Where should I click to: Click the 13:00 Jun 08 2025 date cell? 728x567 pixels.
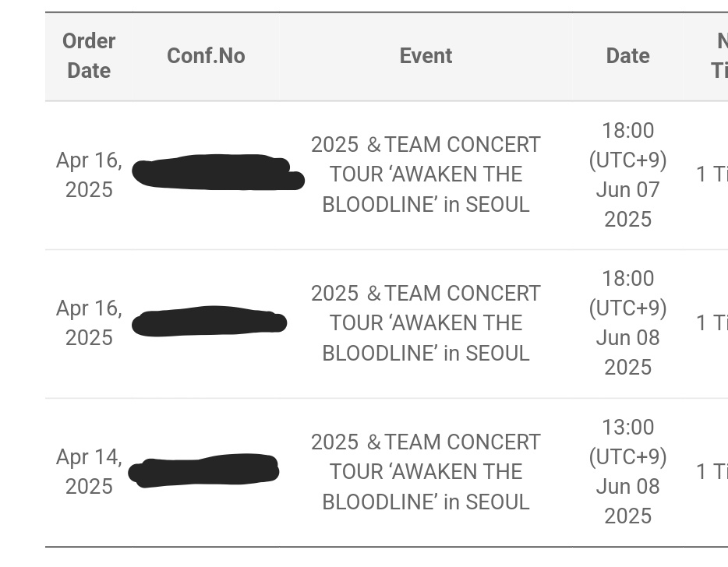tap(627, 472)
